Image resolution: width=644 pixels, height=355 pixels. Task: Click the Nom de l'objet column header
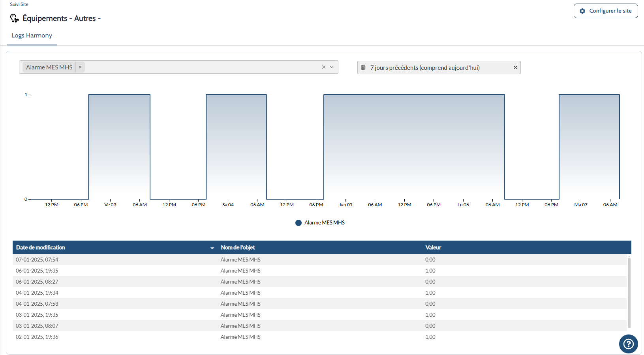point(238,247)
